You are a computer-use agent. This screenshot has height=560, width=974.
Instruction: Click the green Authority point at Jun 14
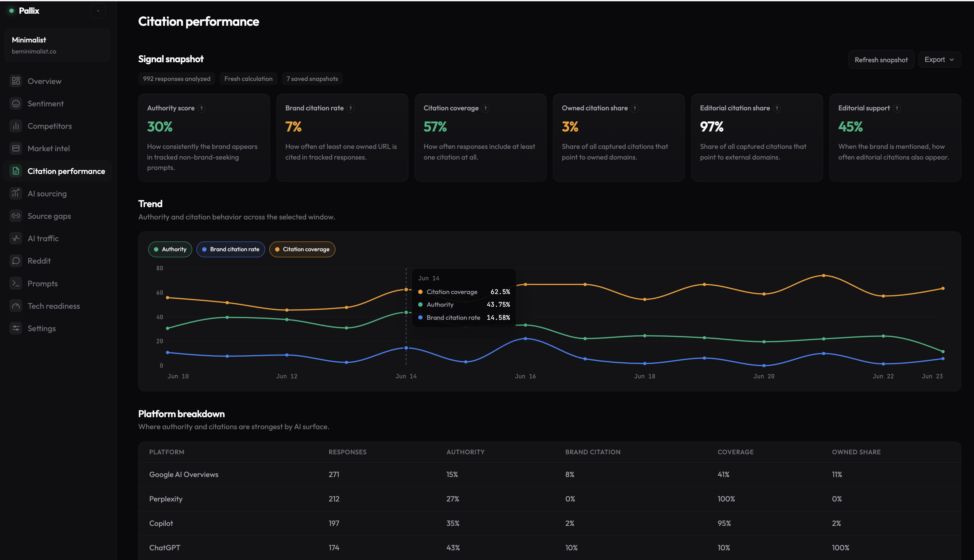coord(406,312)
